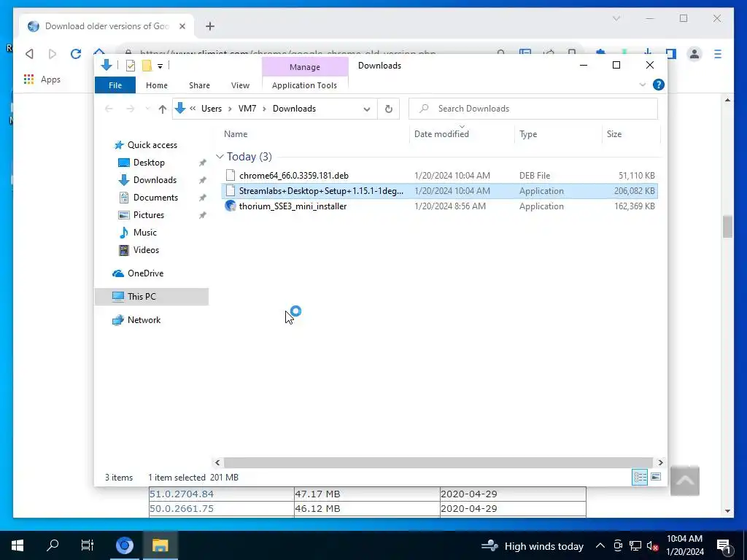
Task: Click Users in the address breadcrumb
Action: pos(212,109)
